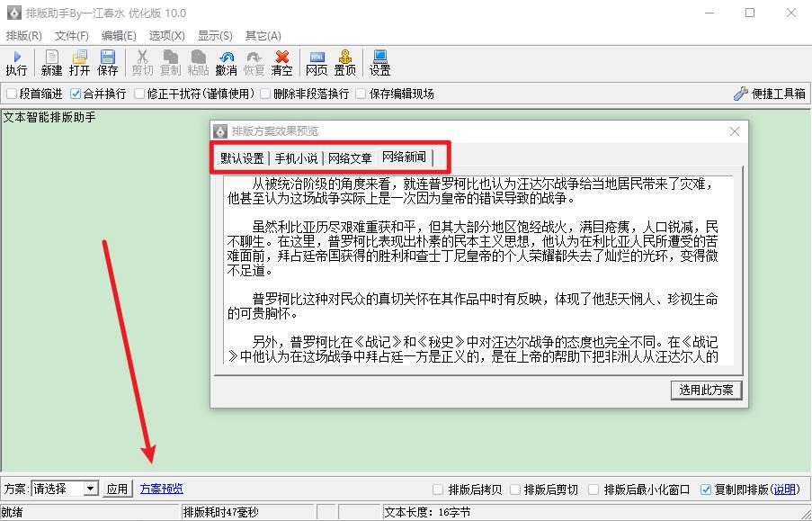Open settings via the 设置 icon

pos(379,62)
